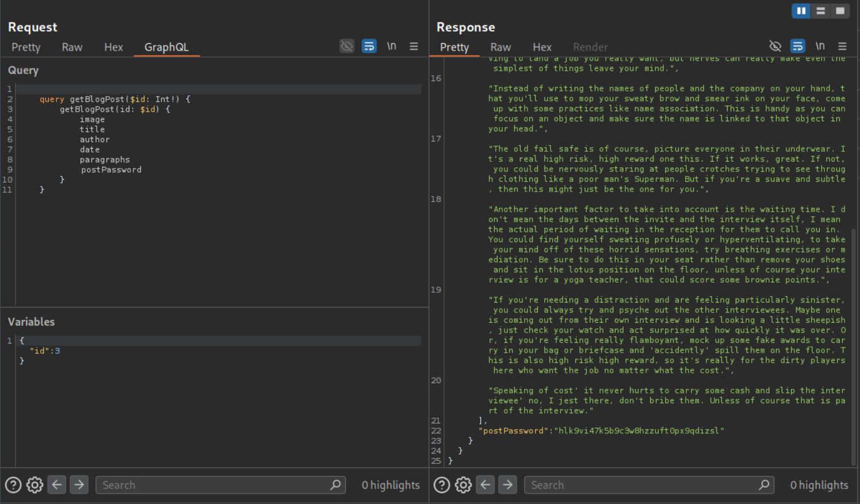Click the Response panel vertical scrollbar

[x=854, y=345]
